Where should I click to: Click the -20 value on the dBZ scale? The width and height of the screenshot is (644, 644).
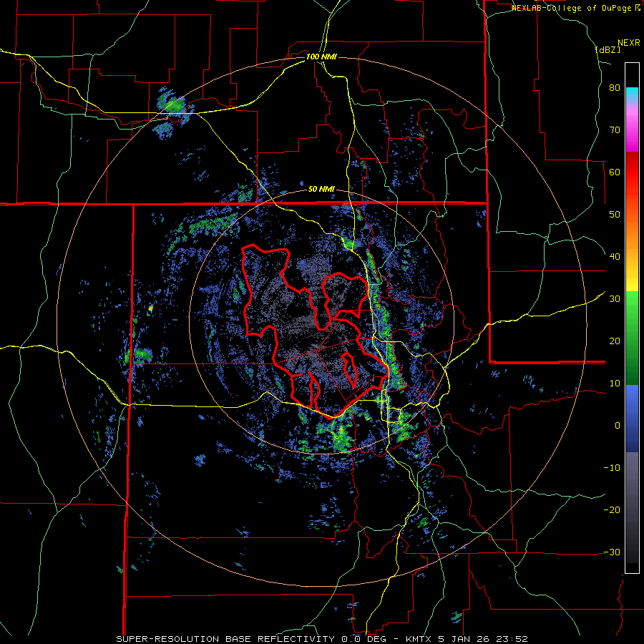(x=612, y=510)
